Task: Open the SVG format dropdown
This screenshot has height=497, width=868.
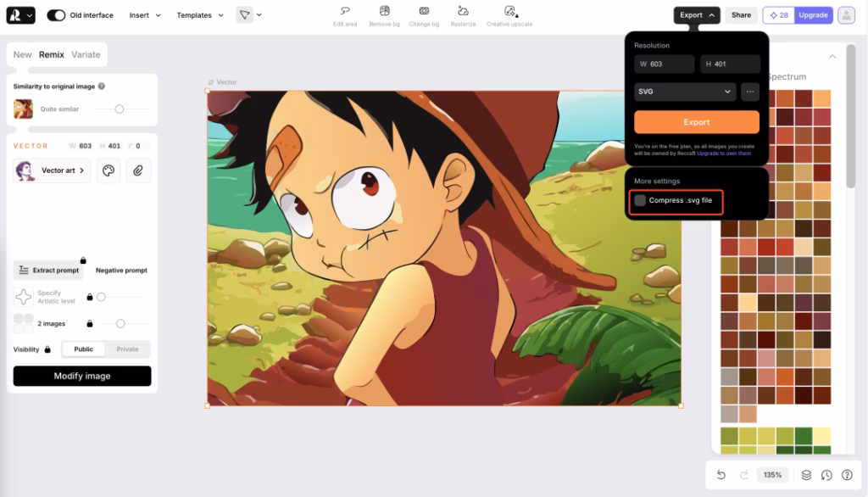Action: click(x=685, y=92)
